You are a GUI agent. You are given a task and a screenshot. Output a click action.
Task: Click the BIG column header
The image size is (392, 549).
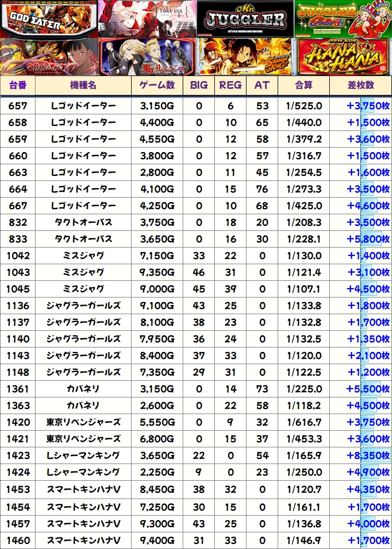coord(199,86)
